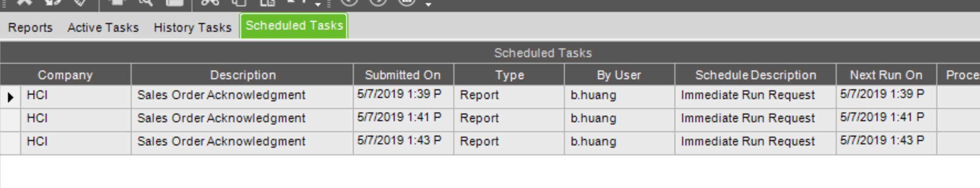Open the History Tasks tab
This screenshot has width=980, height=188.
click(192, 27)
